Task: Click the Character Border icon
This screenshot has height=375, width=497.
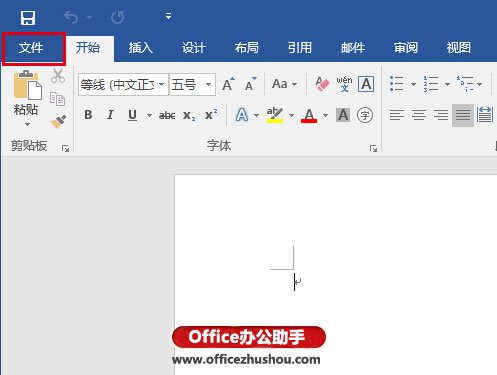Action: click(366, 84)
